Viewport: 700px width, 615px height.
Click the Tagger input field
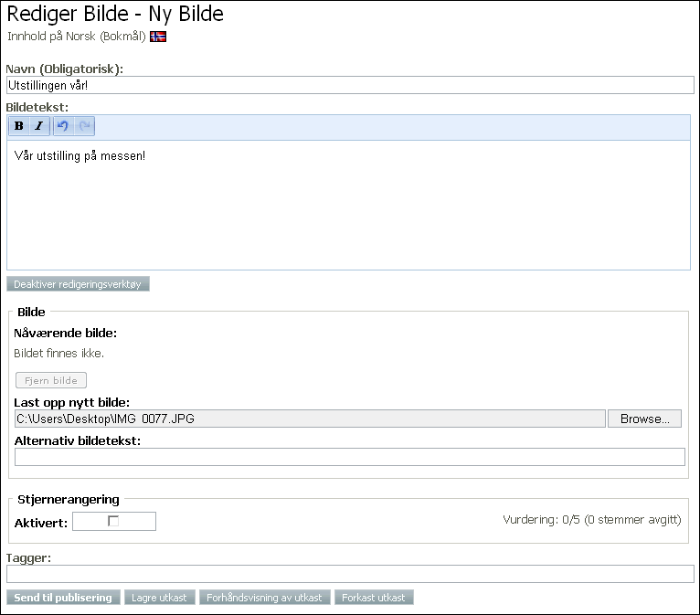coord(350,574)
